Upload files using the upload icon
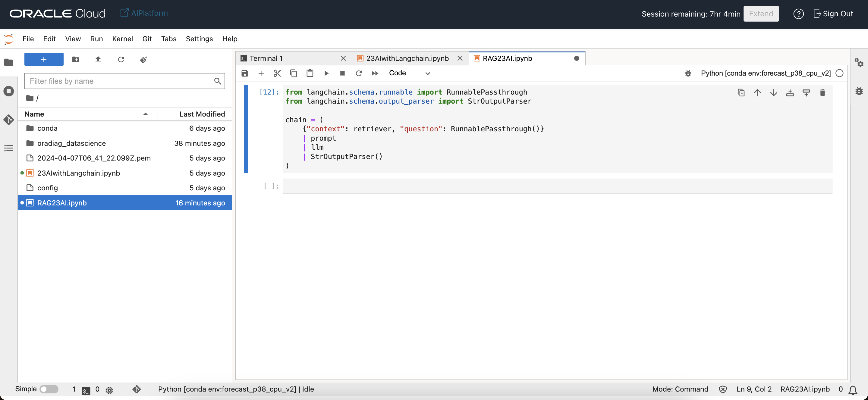 tap(98, 60)
